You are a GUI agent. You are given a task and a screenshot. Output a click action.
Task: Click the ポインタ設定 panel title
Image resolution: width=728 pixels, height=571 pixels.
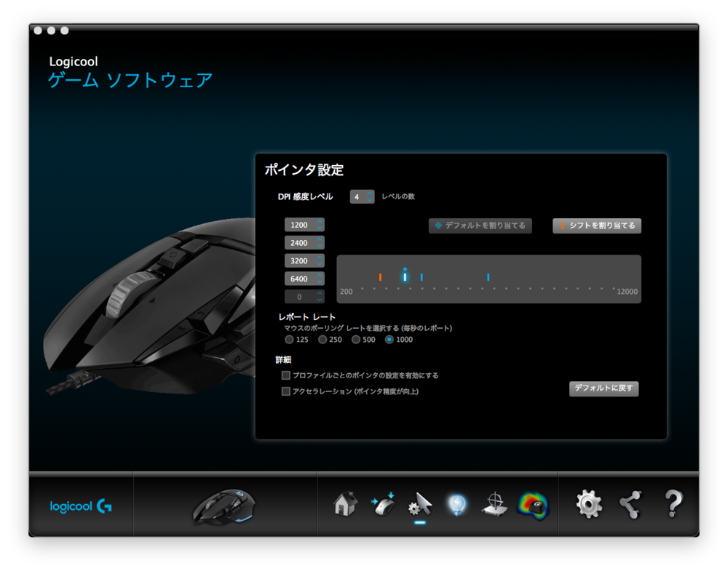click(x=304, y=169)
